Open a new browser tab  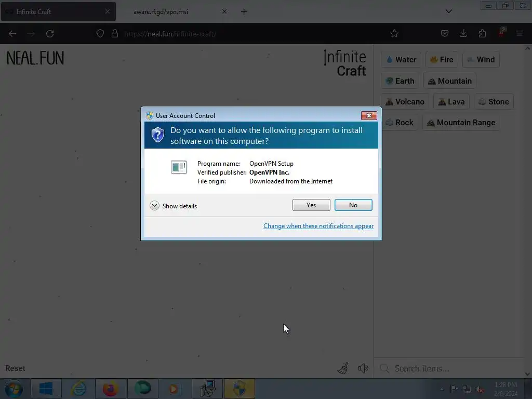(x=244, y=12)
